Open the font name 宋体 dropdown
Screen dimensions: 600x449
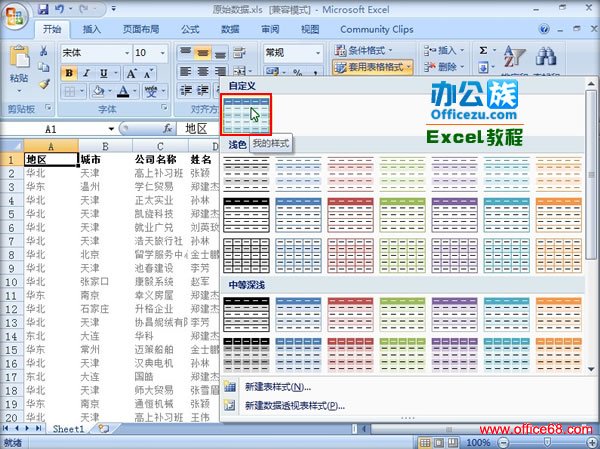click(127, 53)
